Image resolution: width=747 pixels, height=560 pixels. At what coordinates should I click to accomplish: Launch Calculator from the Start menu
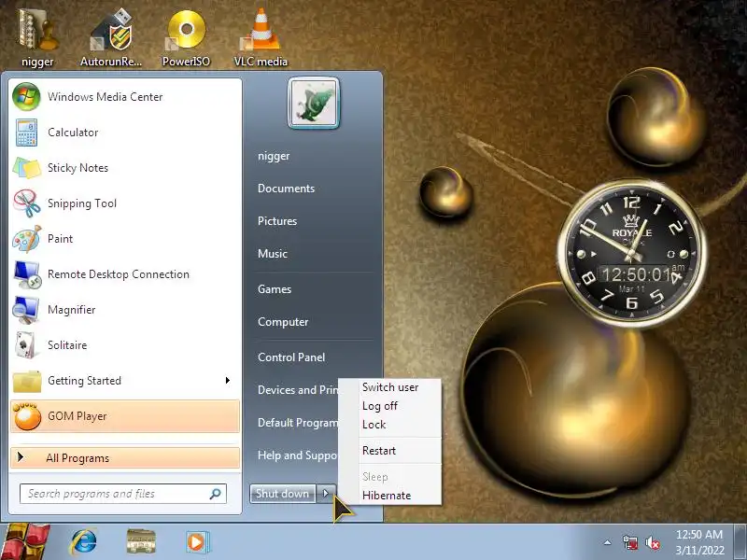coord(125,133)
